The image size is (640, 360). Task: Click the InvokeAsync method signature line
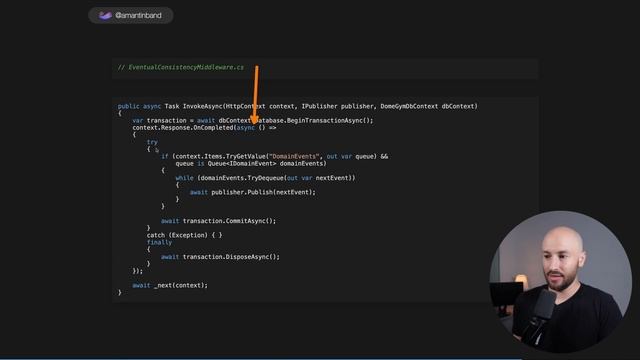[x=298, y=106]
